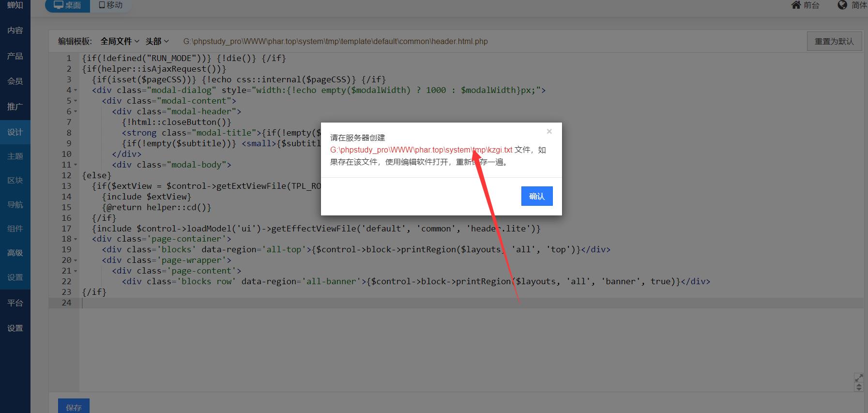Image resolution: width=868 pixels, height=413 pixels.
Task: Open the 蝉知 sidebar logo
Action: point(15,5)
